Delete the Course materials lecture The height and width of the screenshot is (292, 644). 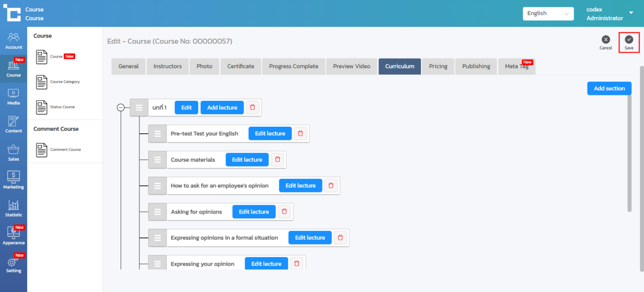pos(277,160)
